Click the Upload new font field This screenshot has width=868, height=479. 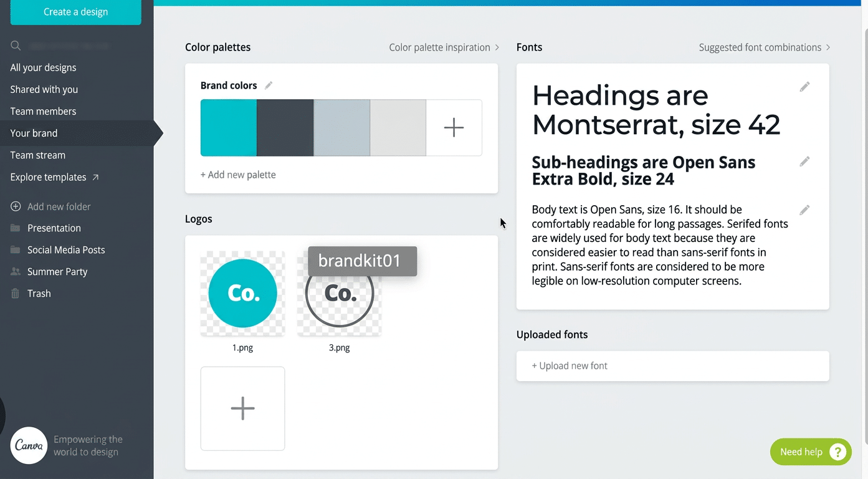pos(672,366)
